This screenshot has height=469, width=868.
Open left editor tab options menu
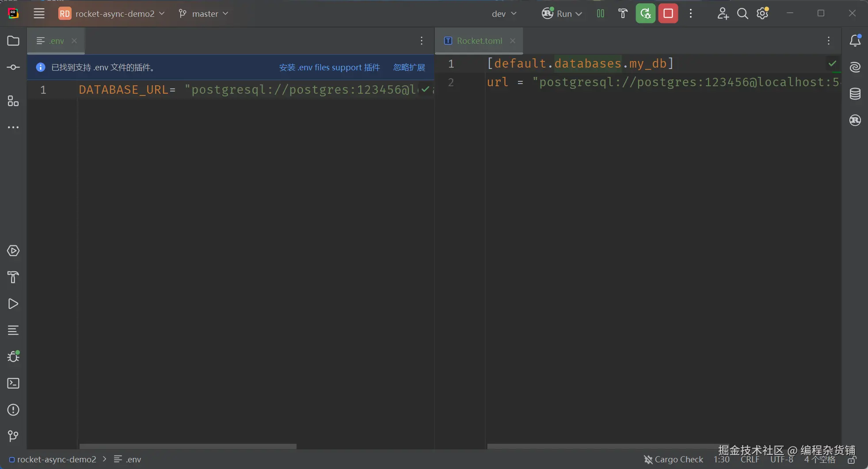click(x=422, y=41)
